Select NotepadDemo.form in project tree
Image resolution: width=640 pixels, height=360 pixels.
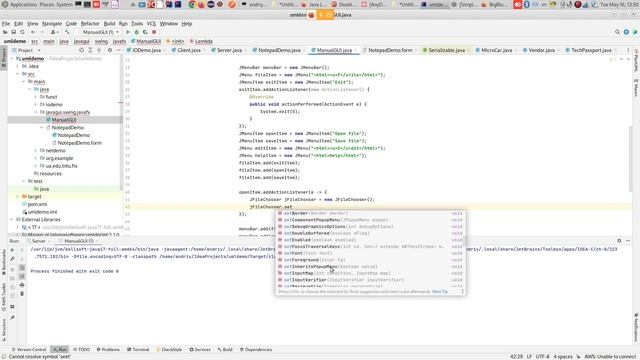coord(79,143)
